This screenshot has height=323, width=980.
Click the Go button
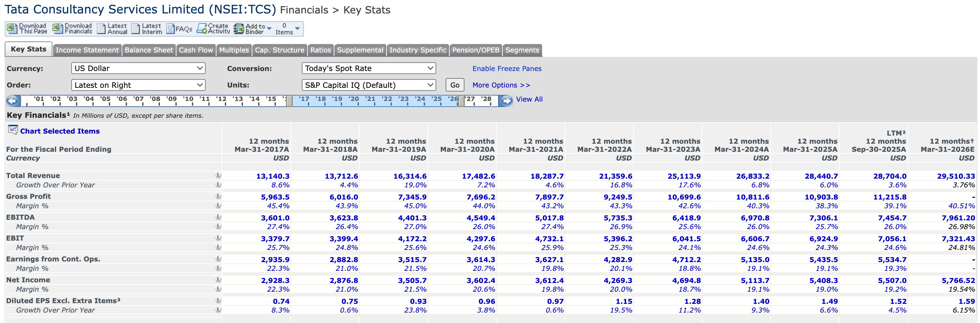tap(455, 85)
